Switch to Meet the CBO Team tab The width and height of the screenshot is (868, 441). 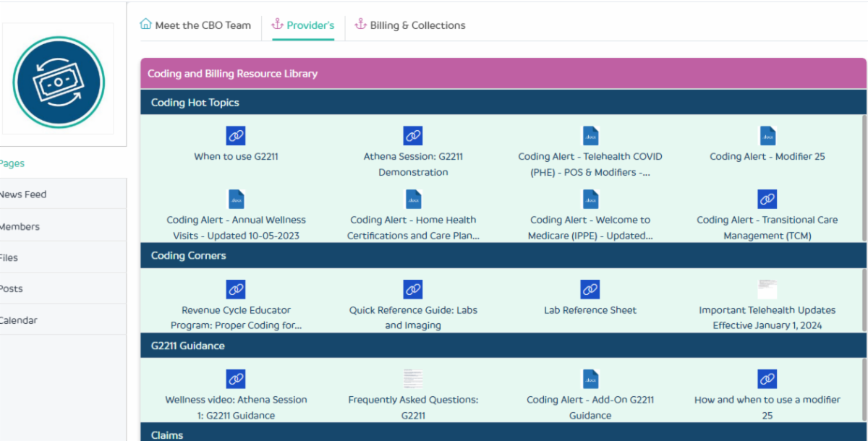(195, 25)
